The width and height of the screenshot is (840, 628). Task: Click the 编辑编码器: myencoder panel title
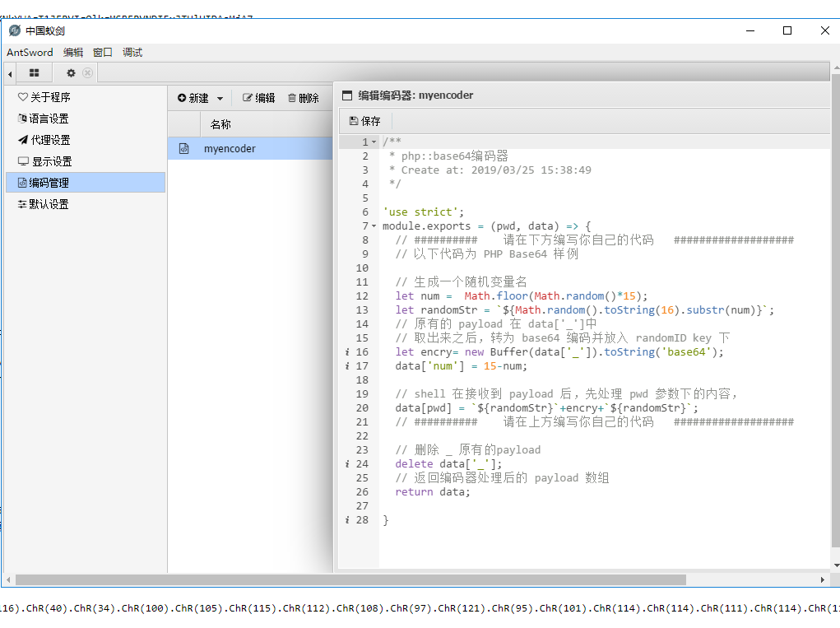(x=415, y=95)
